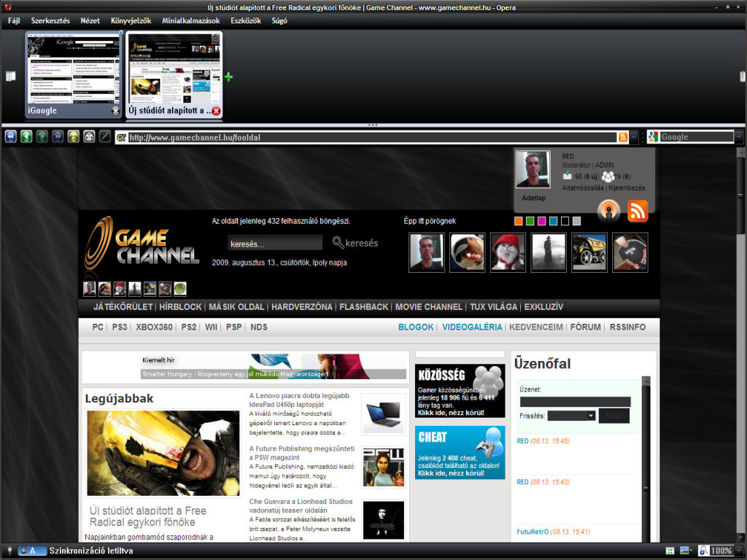This screenshot has height=560, width=747.
Task: Switch to the iGoogle tab
Action: tap(73, 73)
